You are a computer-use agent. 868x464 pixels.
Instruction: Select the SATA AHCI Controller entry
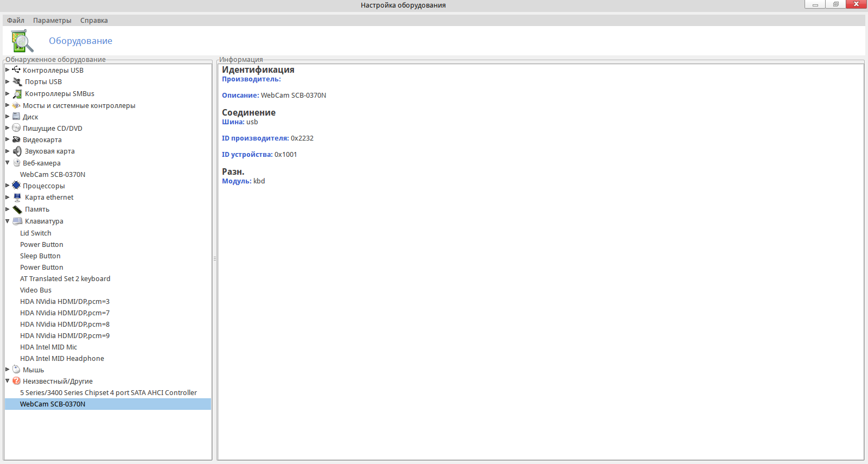108,392
